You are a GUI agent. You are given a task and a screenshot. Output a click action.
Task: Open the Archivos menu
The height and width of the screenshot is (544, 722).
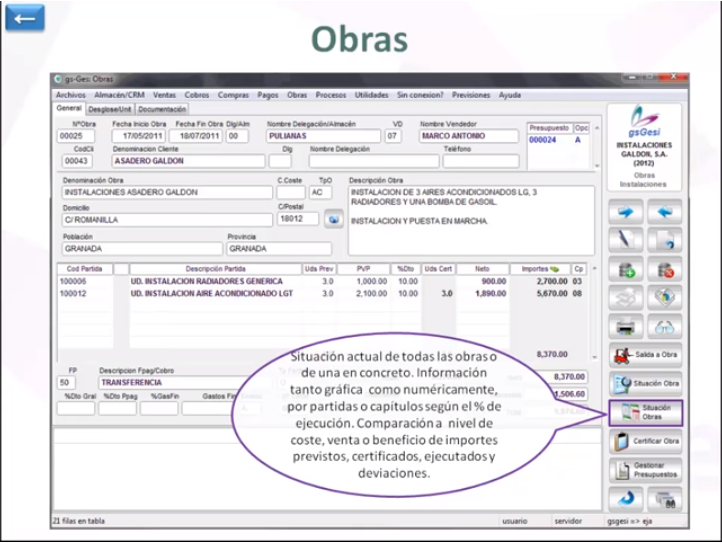[71, 95]
